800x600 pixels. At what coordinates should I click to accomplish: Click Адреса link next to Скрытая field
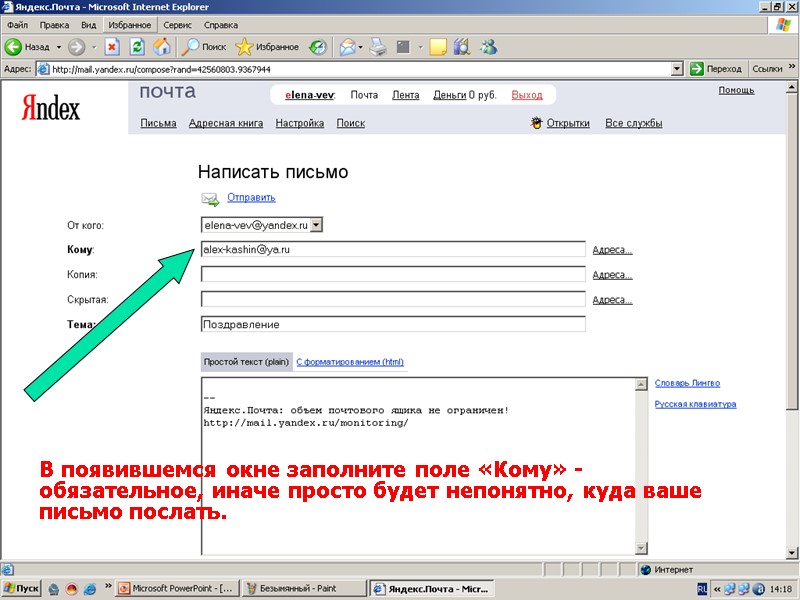(612, 299)
